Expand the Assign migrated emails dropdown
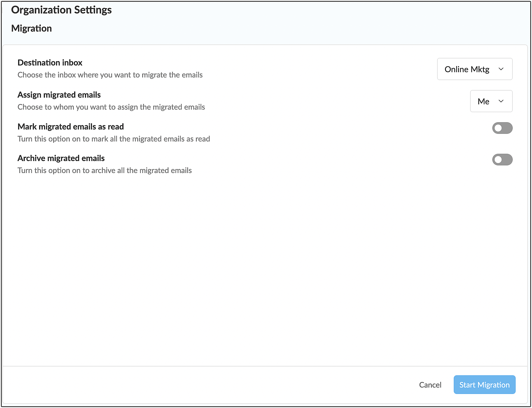Viewport: 532px width, 408px height. point(491,101)
